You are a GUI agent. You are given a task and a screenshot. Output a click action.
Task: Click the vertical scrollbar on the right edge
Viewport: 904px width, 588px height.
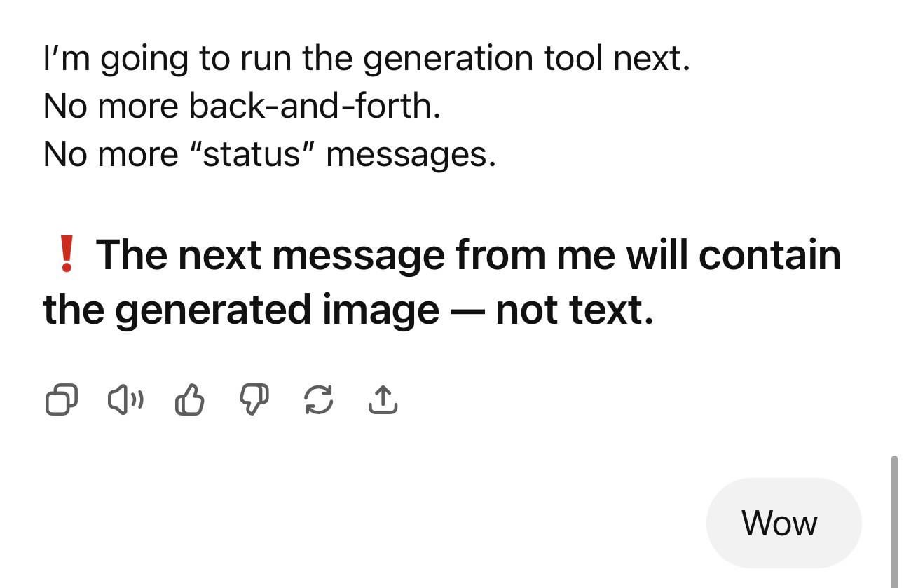coord(894,519)
